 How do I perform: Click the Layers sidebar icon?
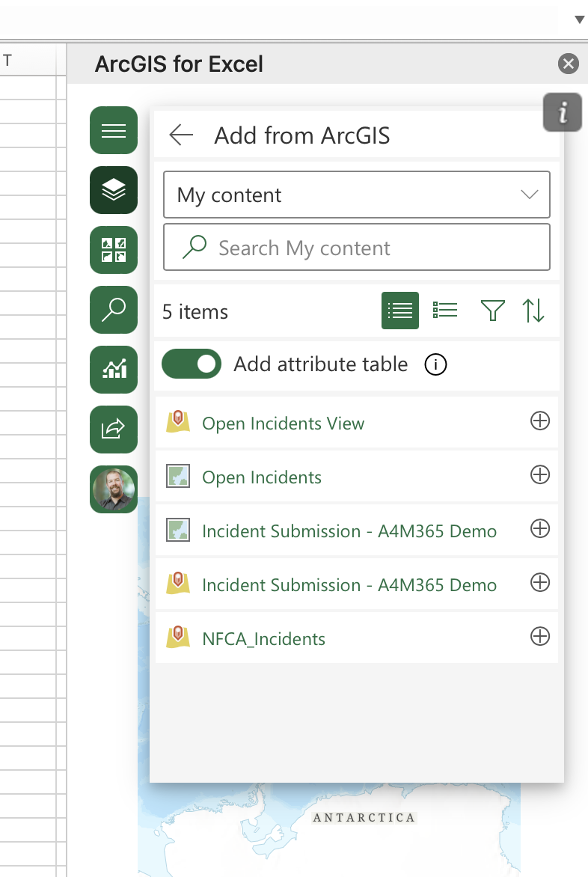pos(114,191)
